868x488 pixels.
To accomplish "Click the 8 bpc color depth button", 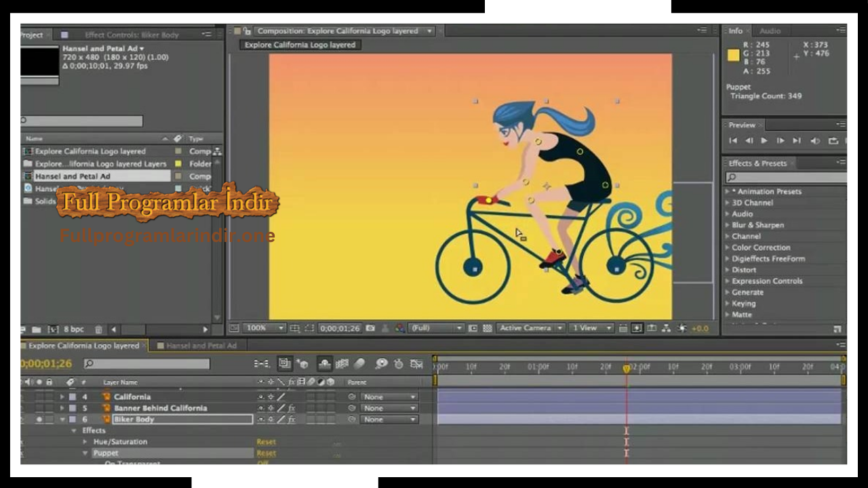I will click(x=73, y=329).
